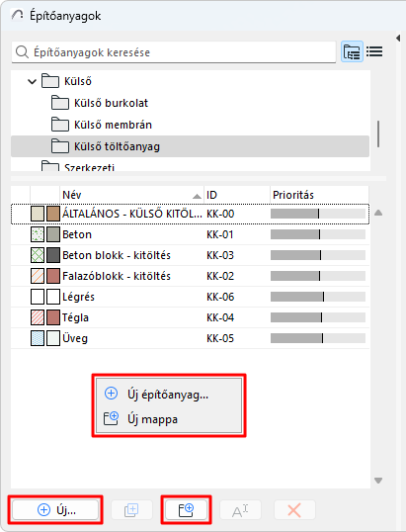This screenshot has width=406, height=532.
Task: Click the material list scroll up arrow
Action: pyautogui.click(x=378, y=213)
